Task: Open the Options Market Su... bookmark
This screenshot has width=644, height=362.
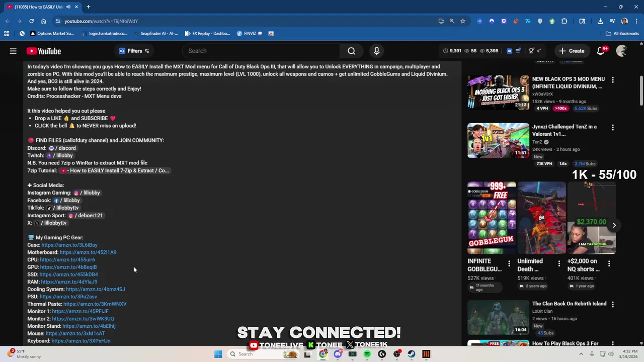Action: coord(52,34)
